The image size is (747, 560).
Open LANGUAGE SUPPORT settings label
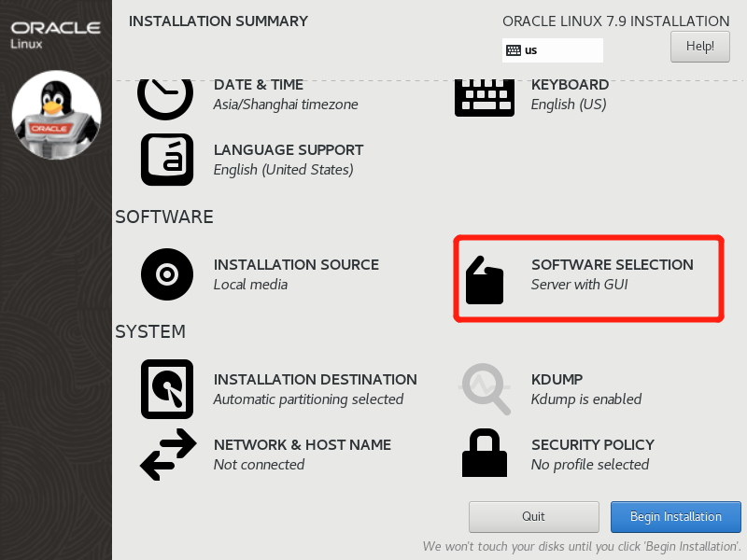289,150
